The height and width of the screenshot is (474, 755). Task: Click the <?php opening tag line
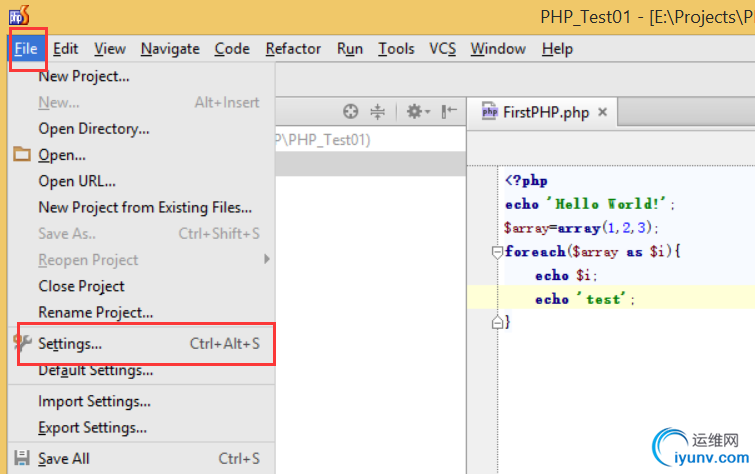point(526,181)
